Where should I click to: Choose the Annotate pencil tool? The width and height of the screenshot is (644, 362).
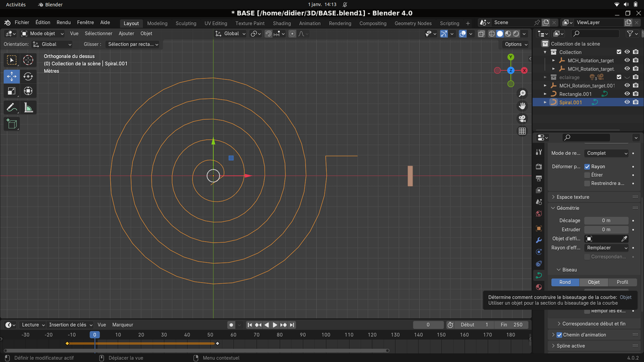coord(11,107)
